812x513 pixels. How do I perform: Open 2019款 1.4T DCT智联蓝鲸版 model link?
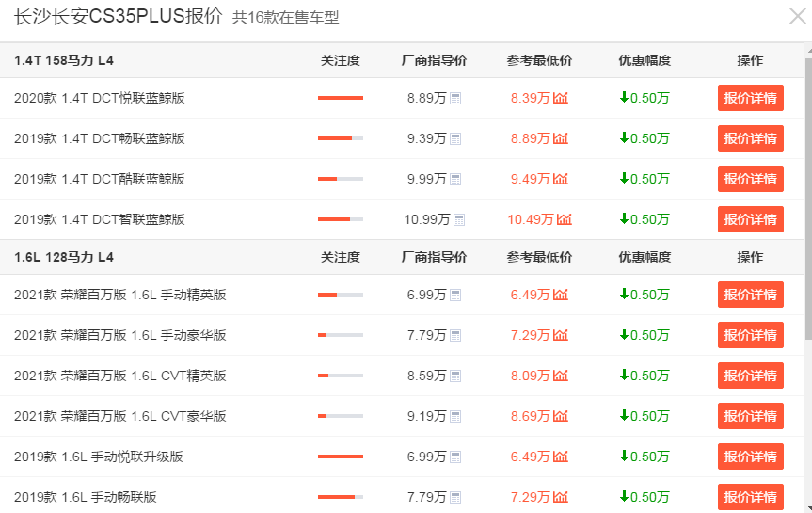(x=100, y=219)
